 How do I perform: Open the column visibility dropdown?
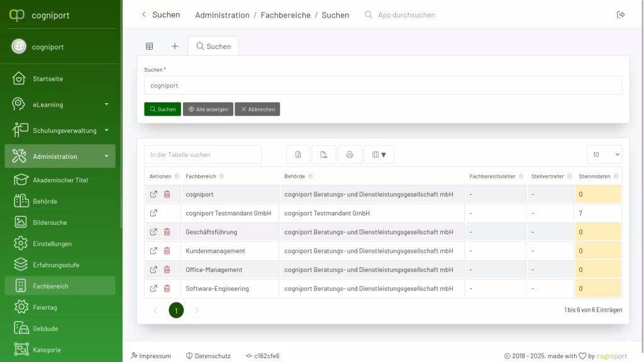click(379, 155)
